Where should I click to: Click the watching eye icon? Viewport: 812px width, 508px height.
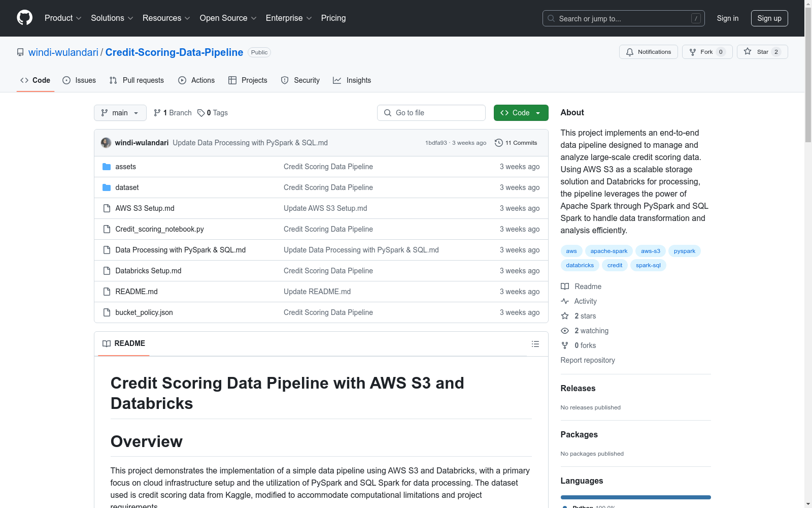[564, 331]
